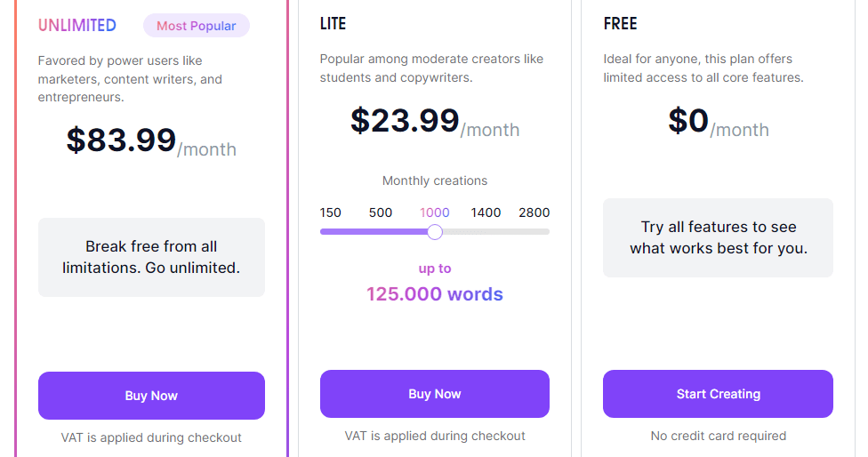Click the LITE plan heading
The width and height of the screenshot is (868, 457).
point(334,24)
